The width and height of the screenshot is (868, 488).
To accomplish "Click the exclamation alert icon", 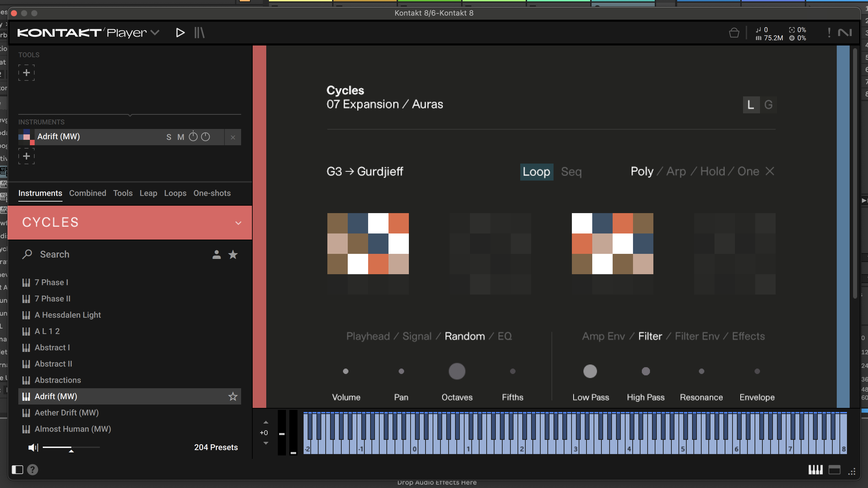I will click(829, 33).
